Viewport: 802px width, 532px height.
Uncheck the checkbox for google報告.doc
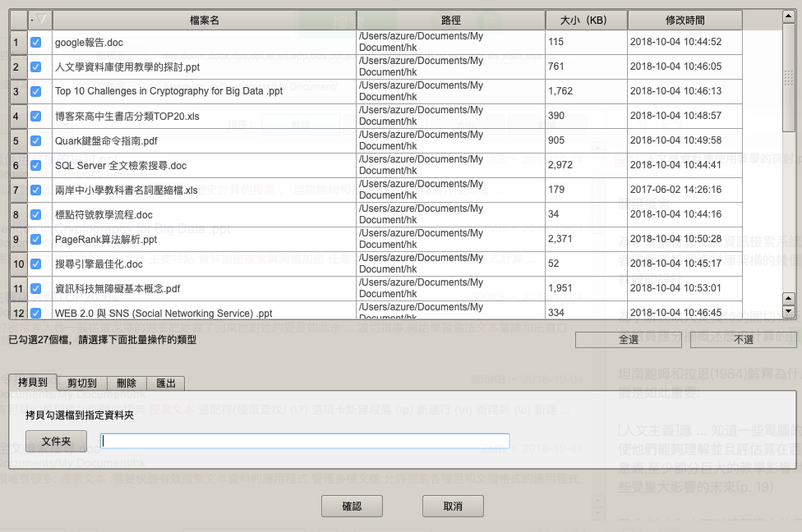(36, 42)
